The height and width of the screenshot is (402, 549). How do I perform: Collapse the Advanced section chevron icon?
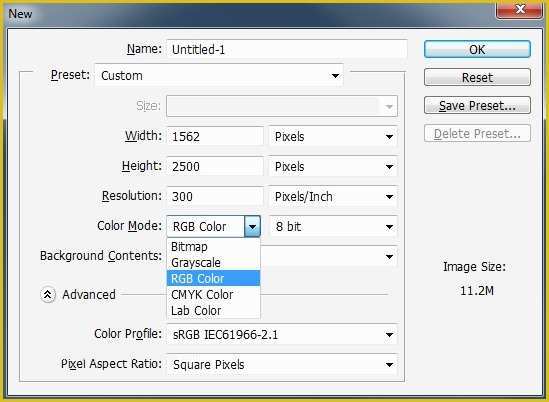point(48,295)
